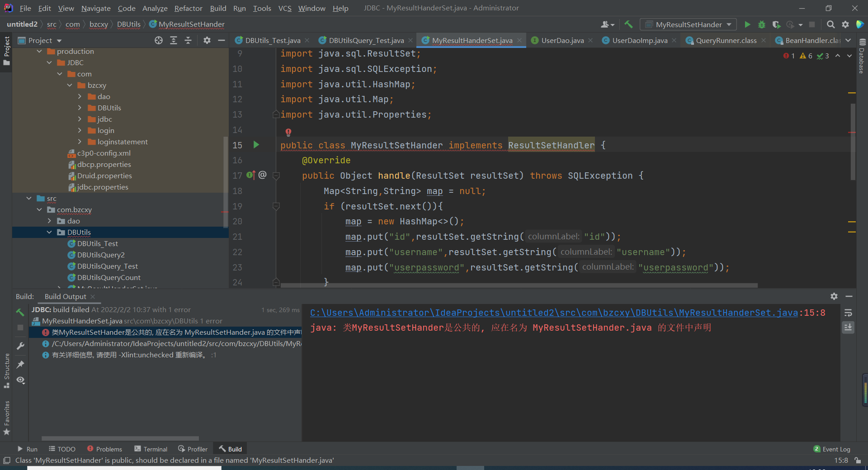This screenshot has height=470, width=868.
Task: Collapse the src folder
Action: click(x=29, y=198)
